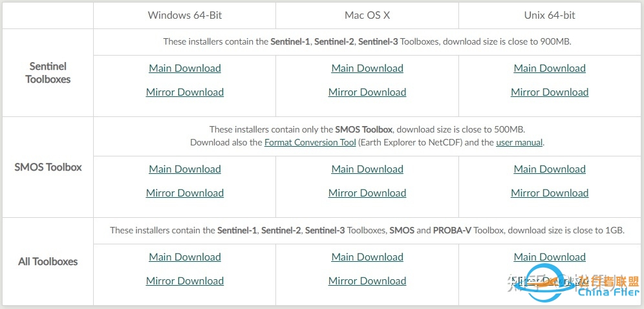Screen dimensions: 644x309
Task: Open the Format Conversion Tool link
Action: coord(310,142)
